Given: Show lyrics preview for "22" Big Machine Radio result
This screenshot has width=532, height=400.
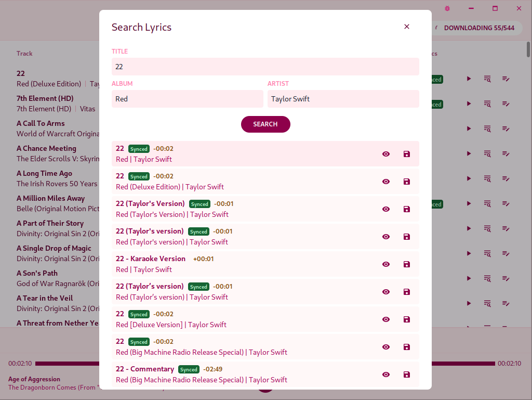Looking at the screenshot, I should [x=386, y=346].
